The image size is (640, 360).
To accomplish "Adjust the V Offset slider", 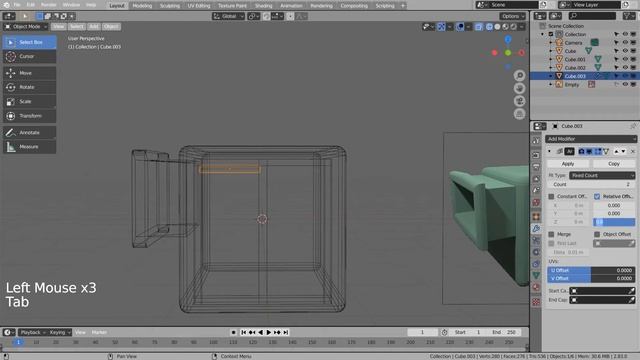I will tap(591, 278).
